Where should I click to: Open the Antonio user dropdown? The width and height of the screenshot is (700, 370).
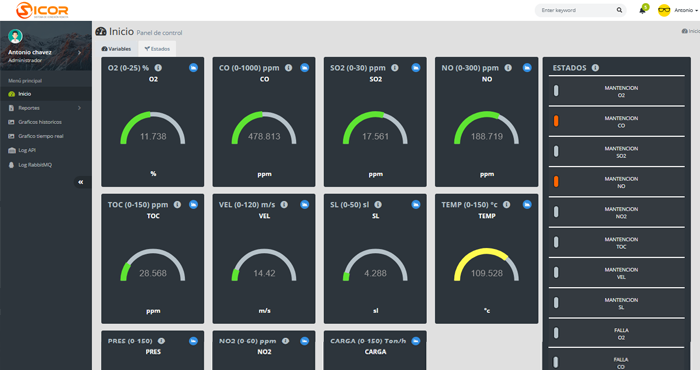(678, 10)
